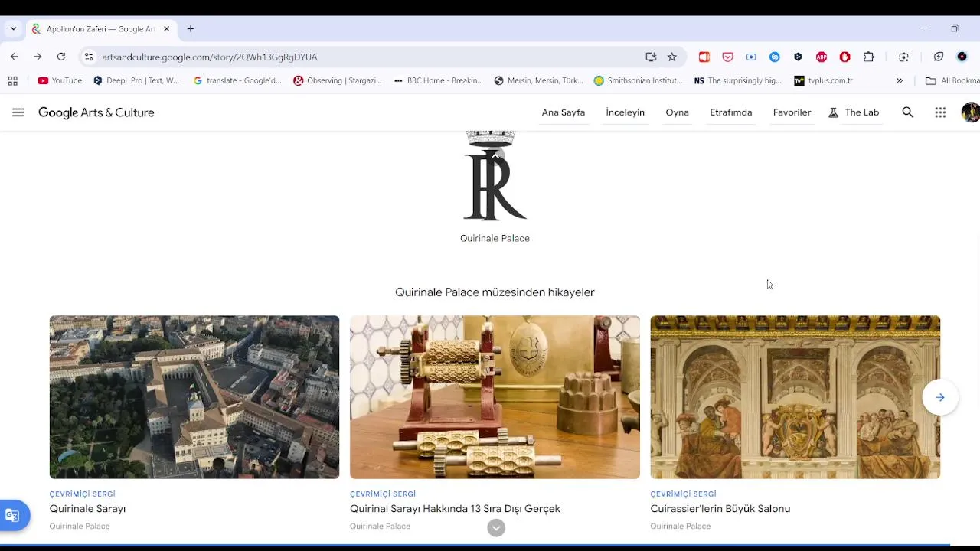Open the blue screen recorder extension icon
980x551 pixels.
point(751,57)
